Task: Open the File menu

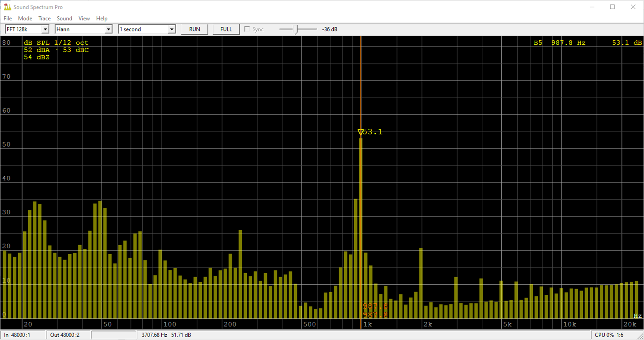Action: pyautogui.click(x=7, y=18)
